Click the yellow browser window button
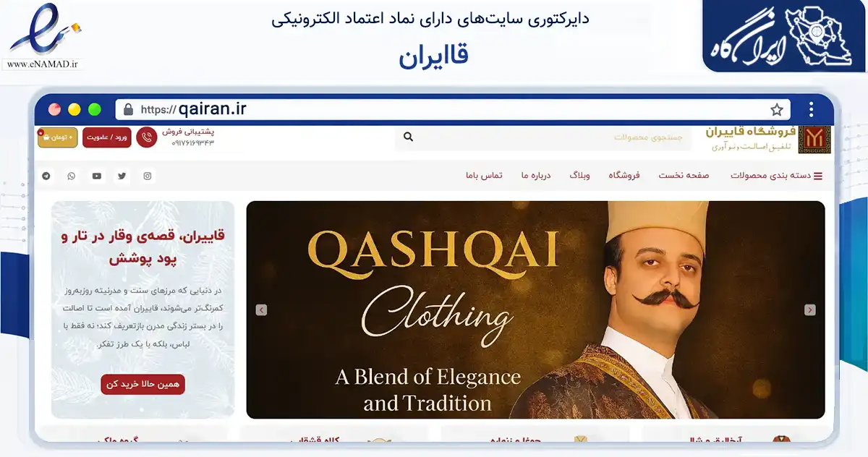The width and height of the screenshot is (868, 457). (75, 110)
